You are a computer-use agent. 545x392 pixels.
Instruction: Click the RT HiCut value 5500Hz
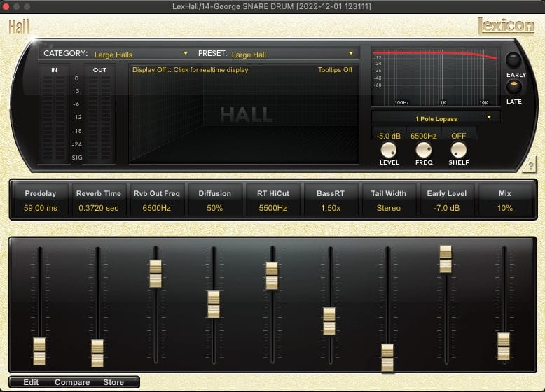(272, 208)
